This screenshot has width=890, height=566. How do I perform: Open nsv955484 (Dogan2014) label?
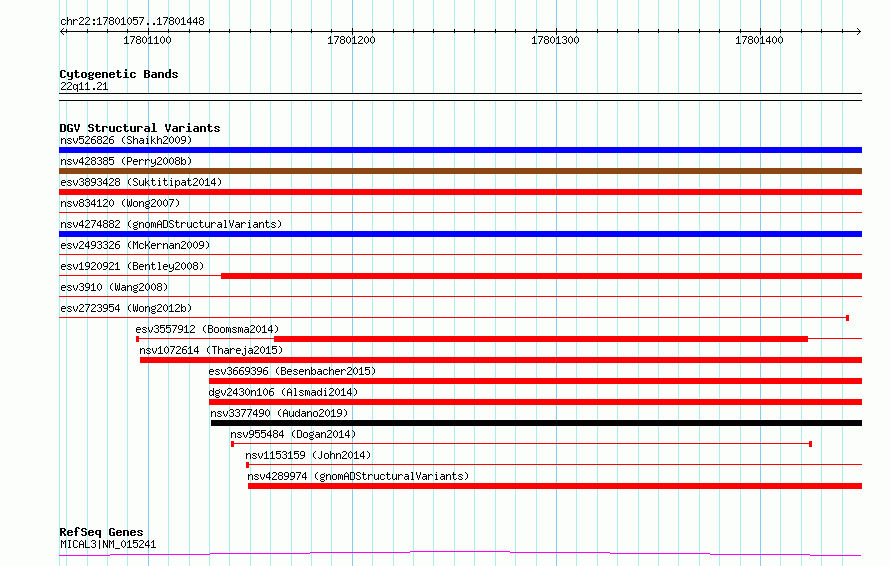[x=293, y=434]
